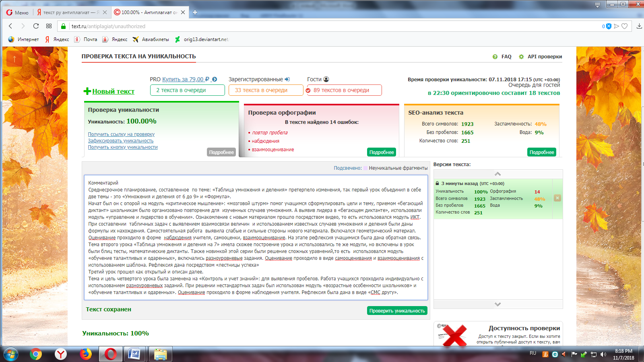Select the 'взаимооценивание' spelling error item

273,150
